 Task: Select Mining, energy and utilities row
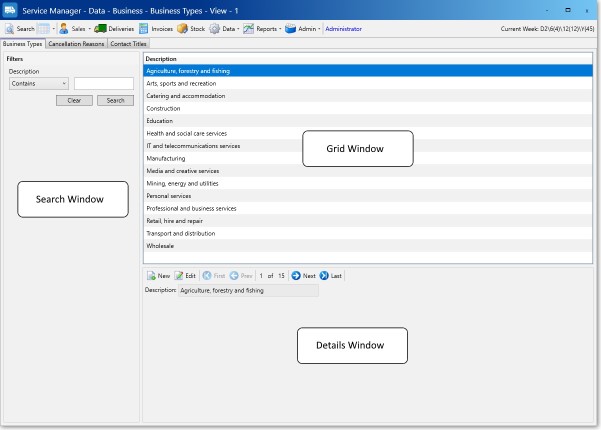coord(368,184)
